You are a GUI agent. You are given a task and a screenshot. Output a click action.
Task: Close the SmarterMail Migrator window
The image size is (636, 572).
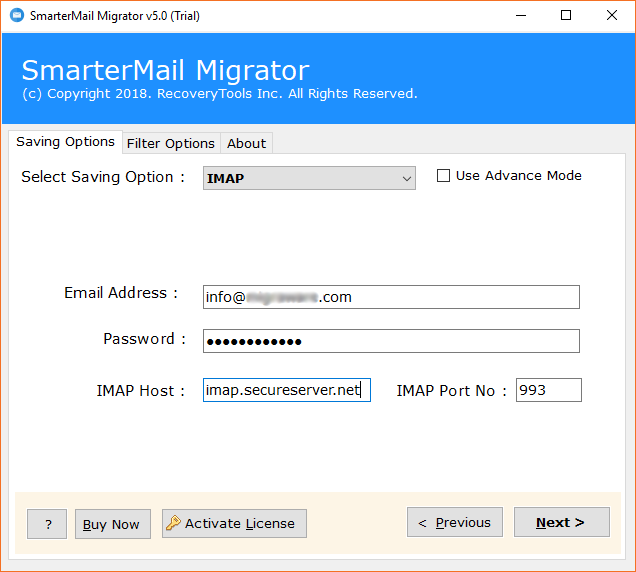(x=612, y=16)
